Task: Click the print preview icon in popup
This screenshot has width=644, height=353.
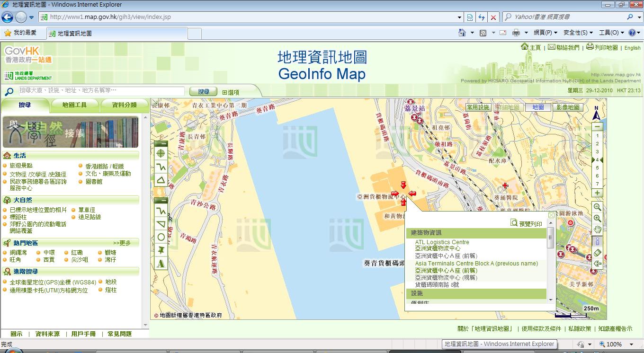Action: pyautogui.click(x=514, y=223)
